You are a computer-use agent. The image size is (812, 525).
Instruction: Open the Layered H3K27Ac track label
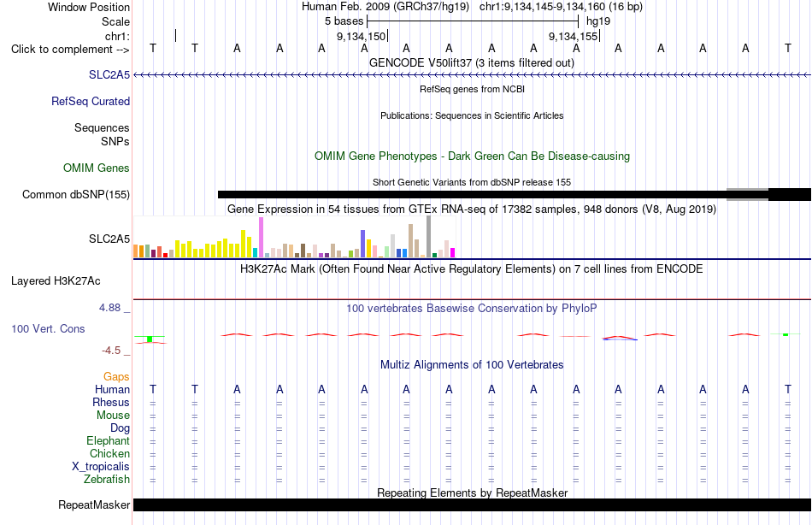click(x=56, y=281)
